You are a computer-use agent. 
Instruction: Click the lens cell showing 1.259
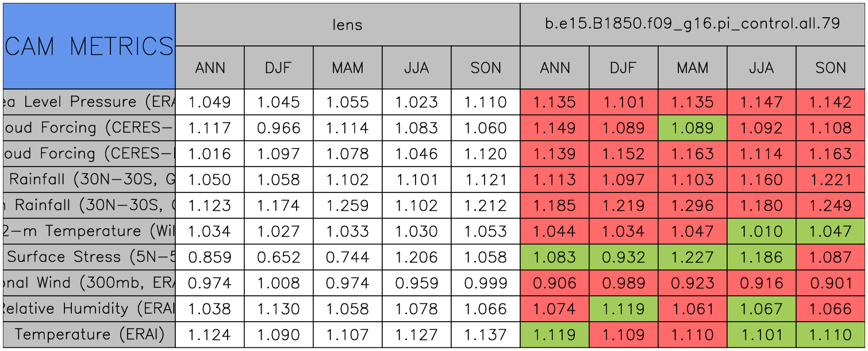tap(348, 205)
